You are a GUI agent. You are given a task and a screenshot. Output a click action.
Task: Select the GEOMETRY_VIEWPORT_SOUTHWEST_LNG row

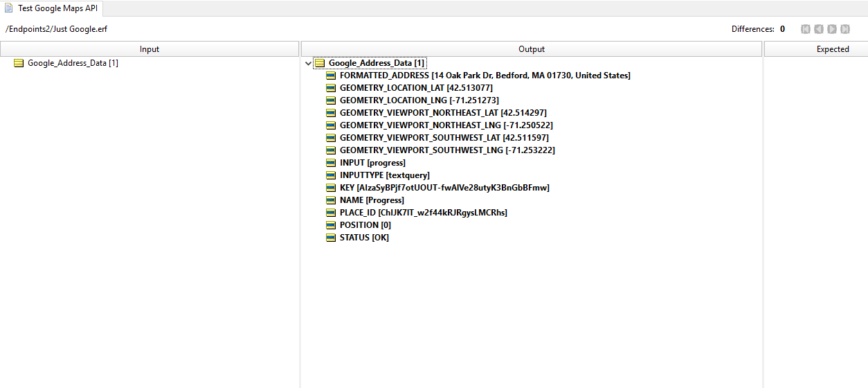(446, 150)
